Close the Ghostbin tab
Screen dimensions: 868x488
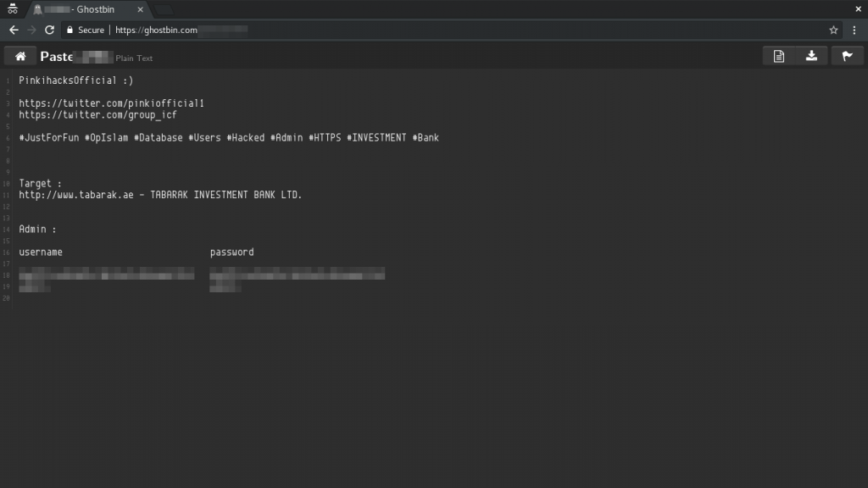coord(140,9)
